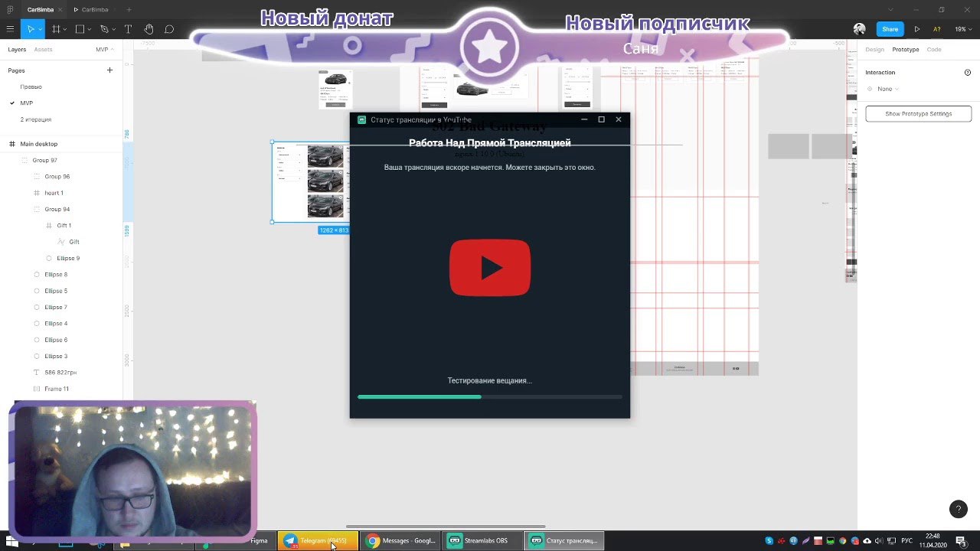This screenshot has height=551, width=980.
Task: Select the Pen tool
Action: [104, 29]
